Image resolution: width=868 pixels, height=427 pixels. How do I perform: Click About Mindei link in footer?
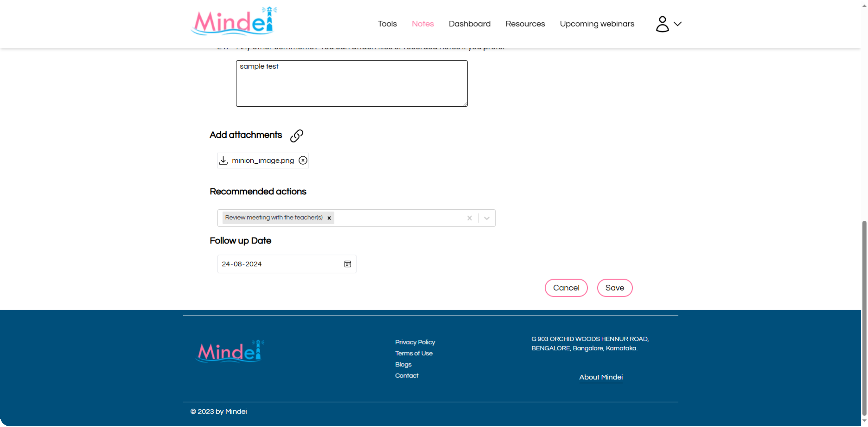(x=601, y=377)
